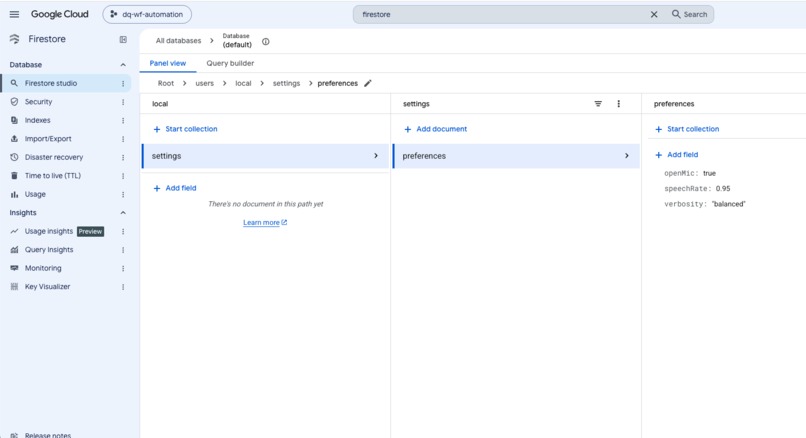This screenshot has width=806, height=438.
Task: Open the main hamburger navigation menu
Action: click(14, 14)
